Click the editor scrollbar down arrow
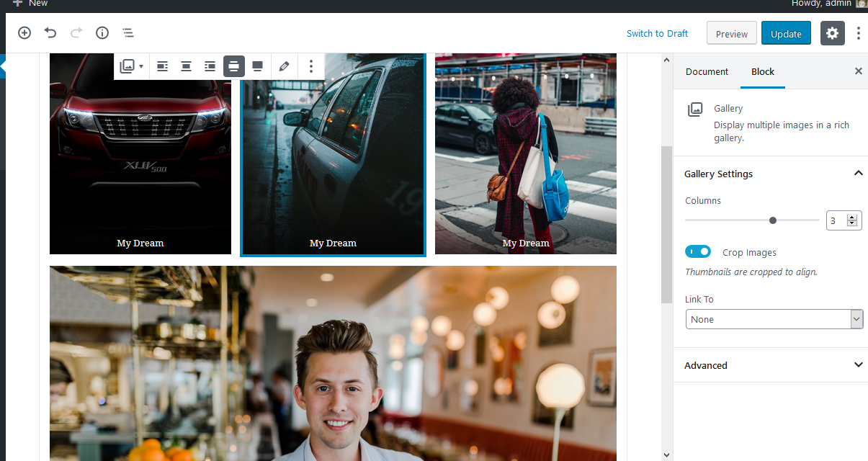Screen dimensions: 868x461 point(666,455)
